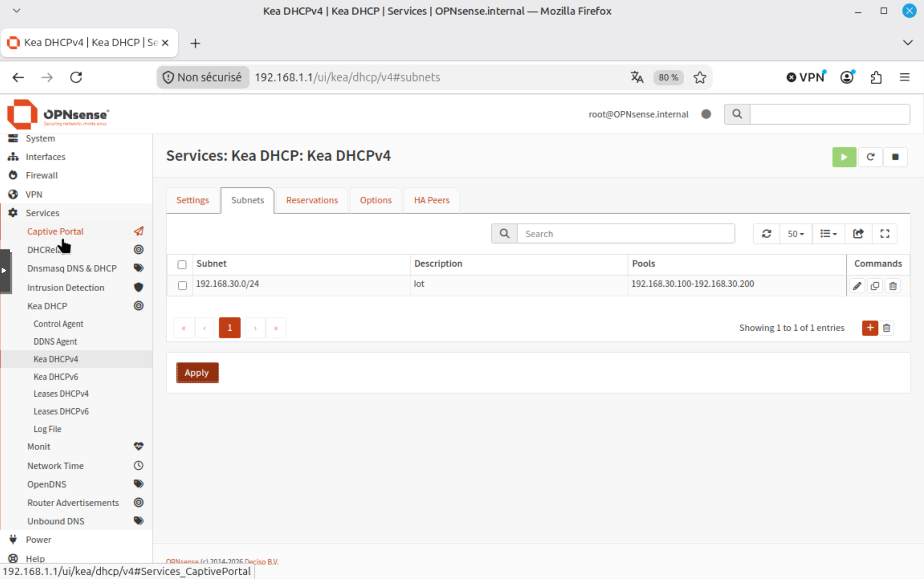Click the 80 % zoom level indicator
This screenshot has width=924, height=579.
[669, 77]
